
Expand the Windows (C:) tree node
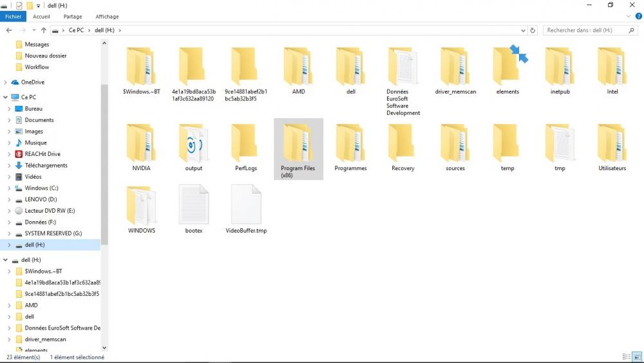[x=9, y=188]
